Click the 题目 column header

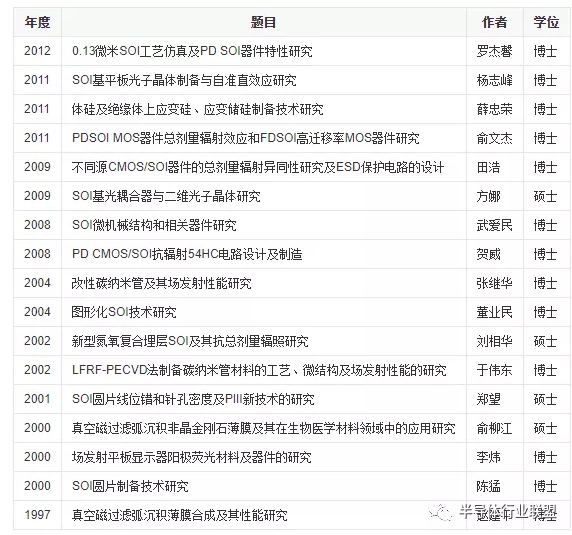pos(263,22)
